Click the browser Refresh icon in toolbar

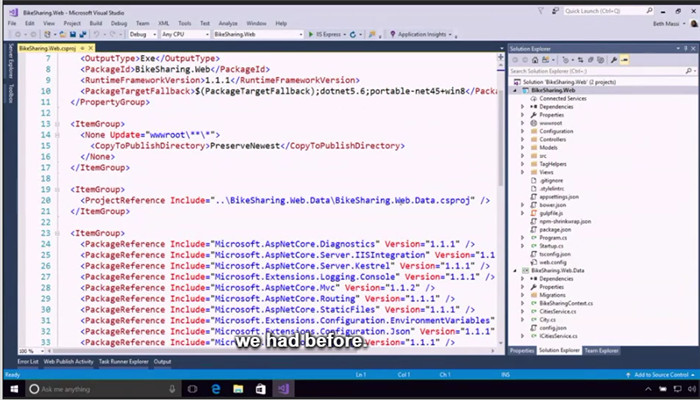(x=353, y=34)
